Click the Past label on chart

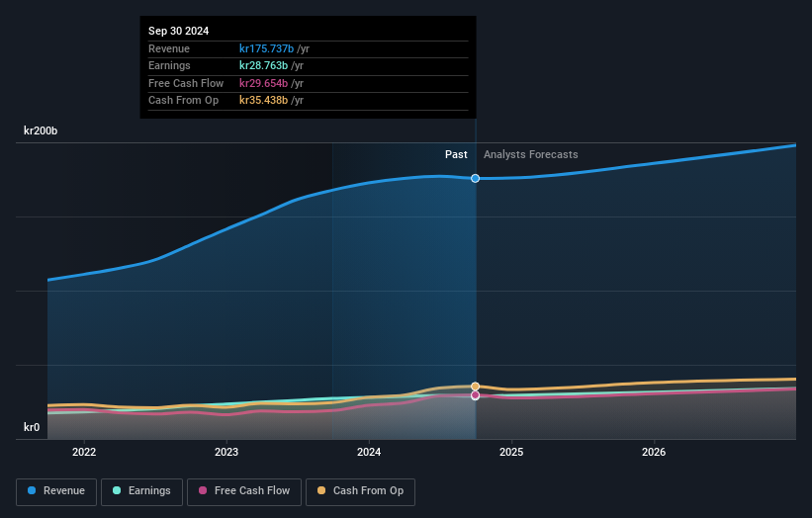[x=456, y=155]
